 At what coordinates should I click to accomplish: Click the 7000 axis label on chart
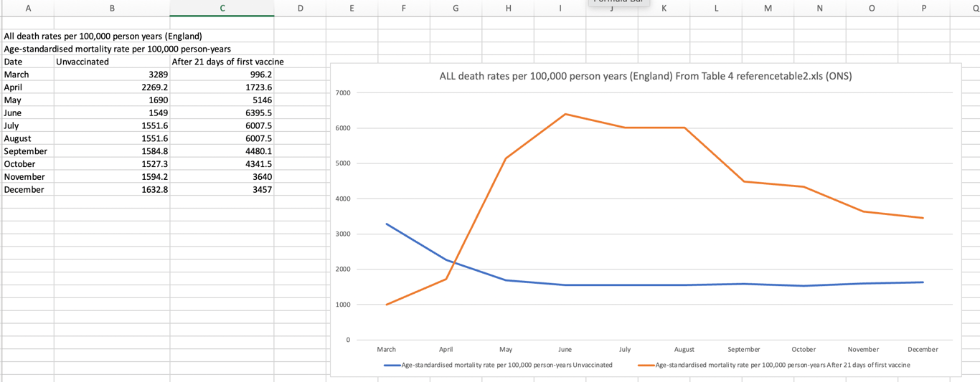342,93
